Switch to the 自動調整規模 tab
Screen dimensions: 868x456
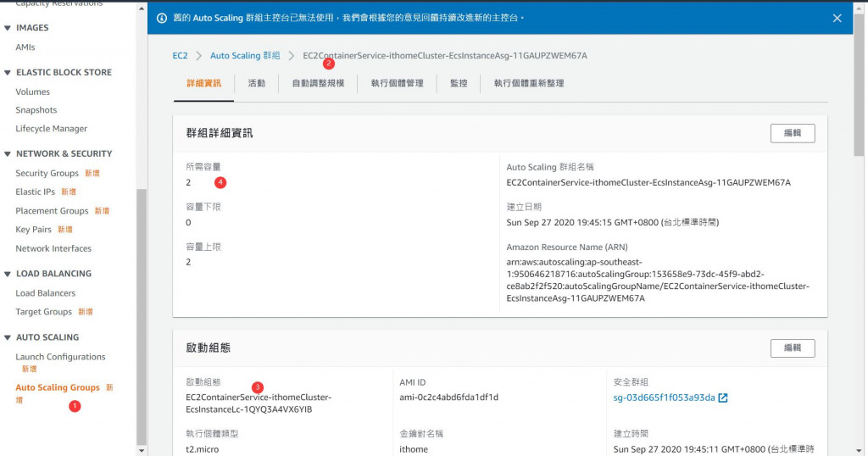(x=319, y=84)
